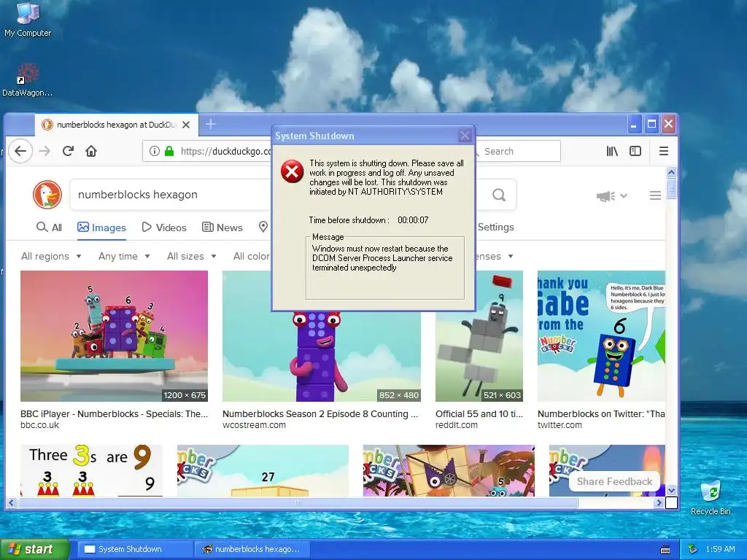The height and width of the screenshot is (560, 747).
Task: Focus the browser Search box
Action: click(519, 151)
